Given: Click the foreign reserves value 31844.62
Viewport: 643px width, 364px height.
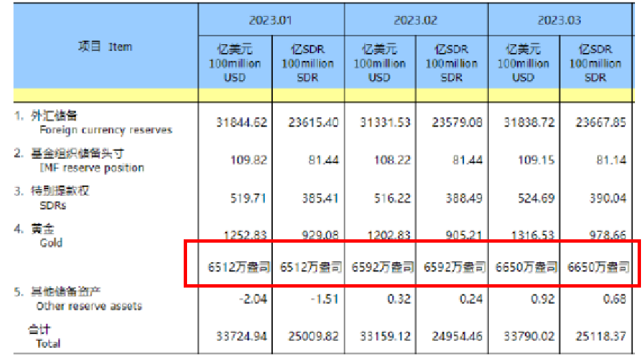Looking at the screenshot, I should click(x=241, y=122).
